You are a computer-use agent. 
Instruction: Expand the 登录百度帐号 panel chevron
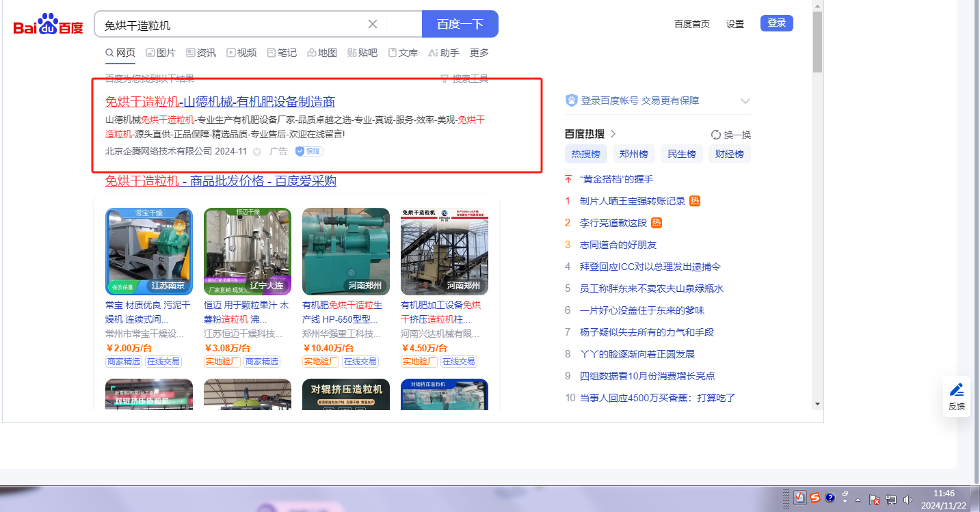tap(745, 101)
